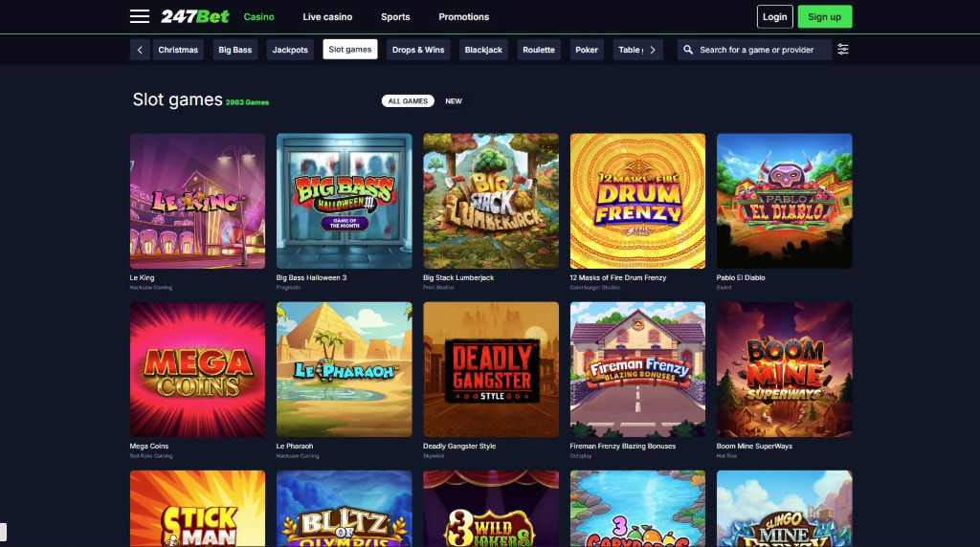Open the Promotions page
Screen dimensions: 980x547
pyautogui.click(x=464, y=17)
